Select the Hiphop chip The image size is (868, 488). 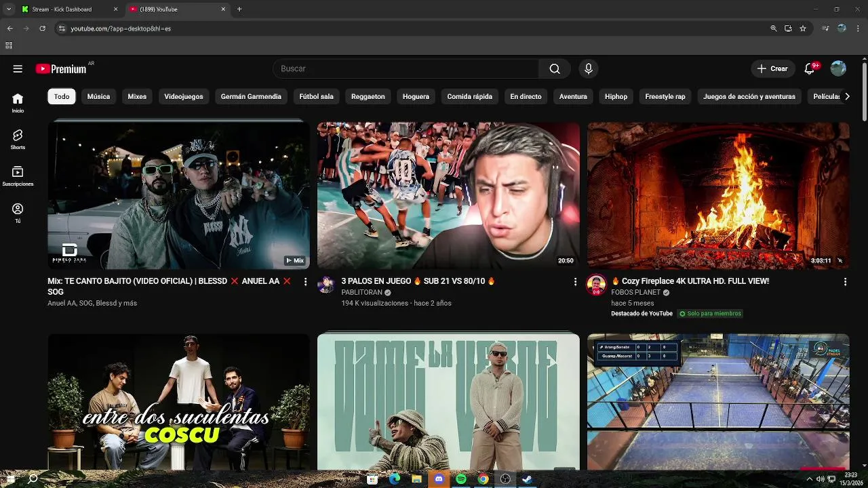[x=616, y=96]
